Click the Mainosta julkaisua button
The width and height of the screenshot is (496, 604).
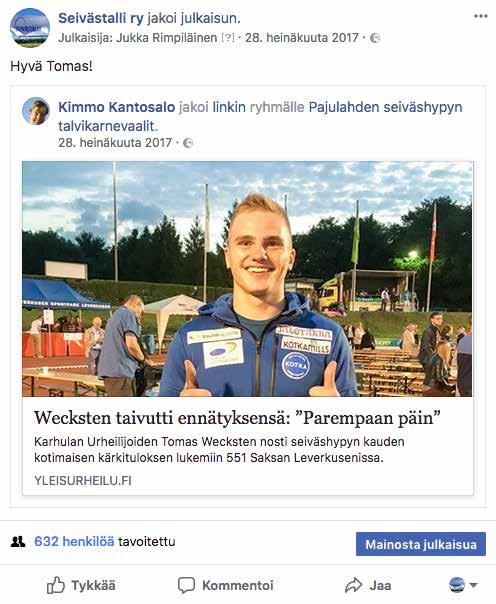tap(421, 544)
